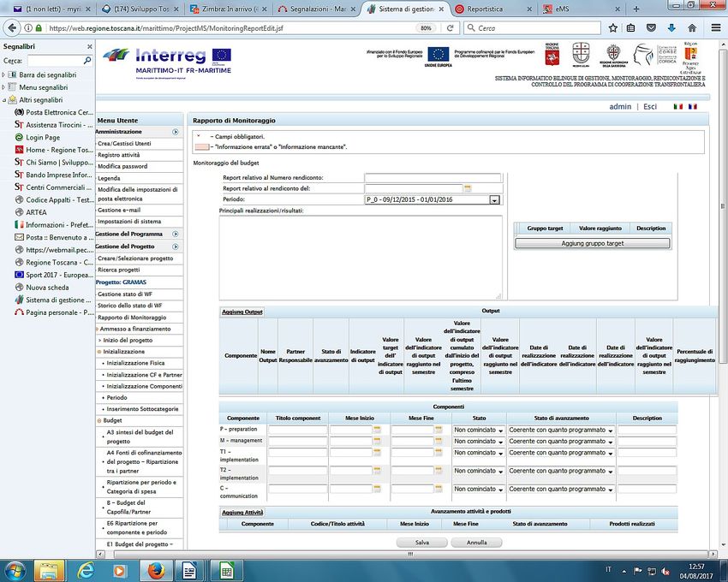This screenshot has width=728, height=582.
Task: Click the Firefox reload page icon
Action: click(x=451, y=27)
